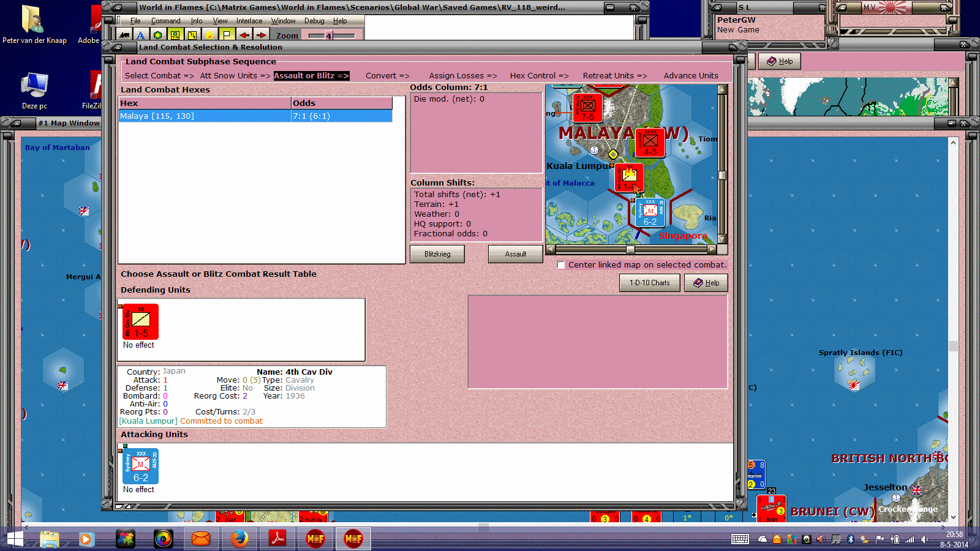Screen dimensions: 980x551
Task: Open the mail envelope app in the taskbar
Action: coord(201,539)
